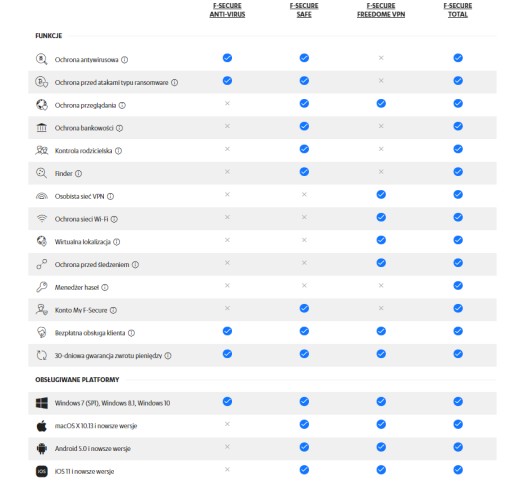Click info icon next to Ochrona antywirusowa
512x483 pixels.
click(124, 60)
